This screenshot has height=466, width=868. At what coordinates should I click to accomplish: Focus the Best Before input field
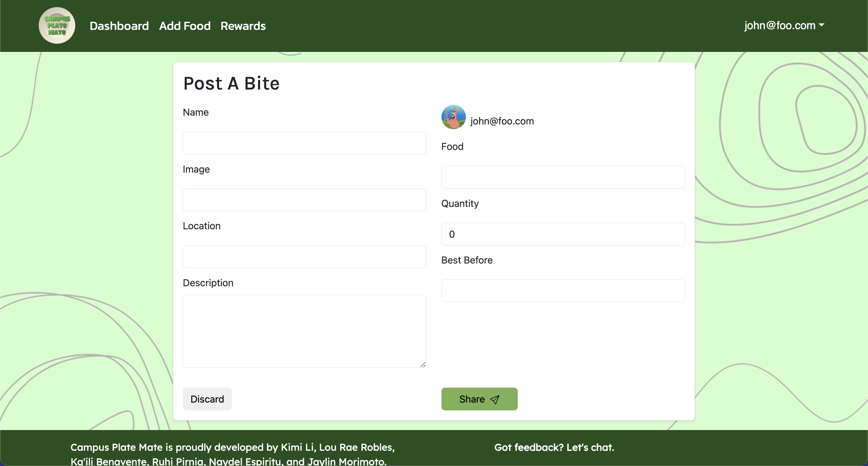point(563,291)
